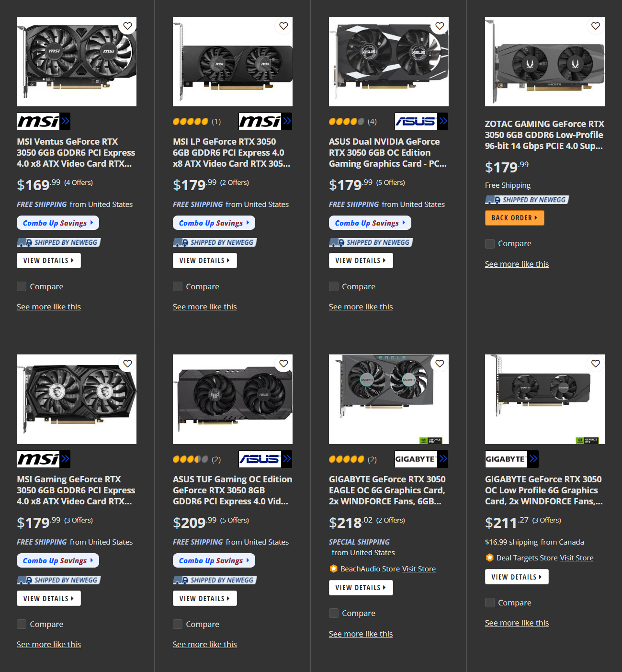The width and height of the screenshot is (622, 672).
Task: See more like this under MSI LP card
Action: [205, 307]
